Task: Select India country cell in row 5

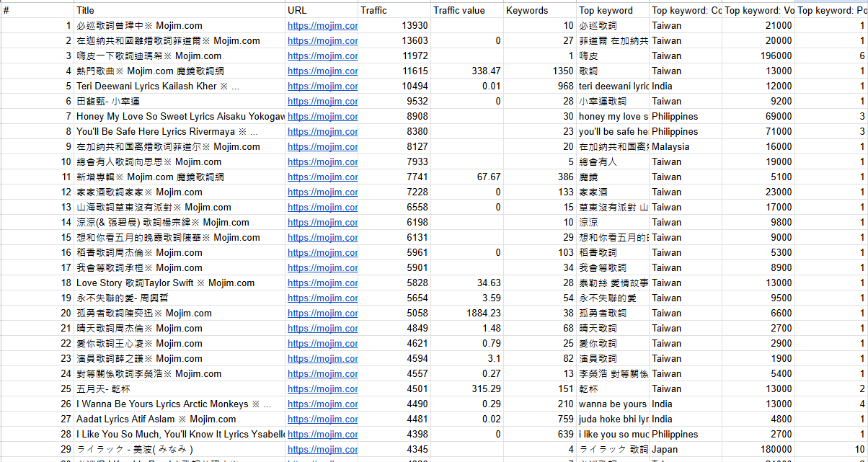Action: click(x=686, y=86)
